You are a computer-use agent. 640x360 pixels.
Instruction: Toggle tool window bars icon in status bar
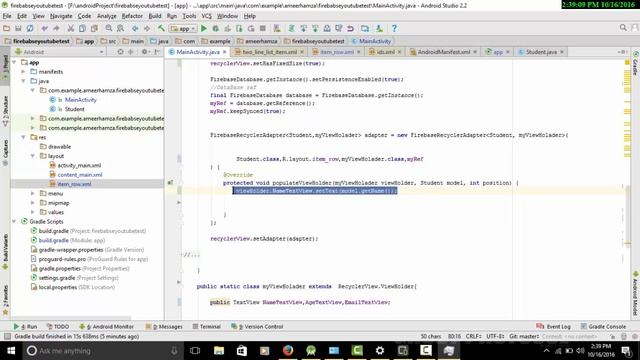point(7,336)
